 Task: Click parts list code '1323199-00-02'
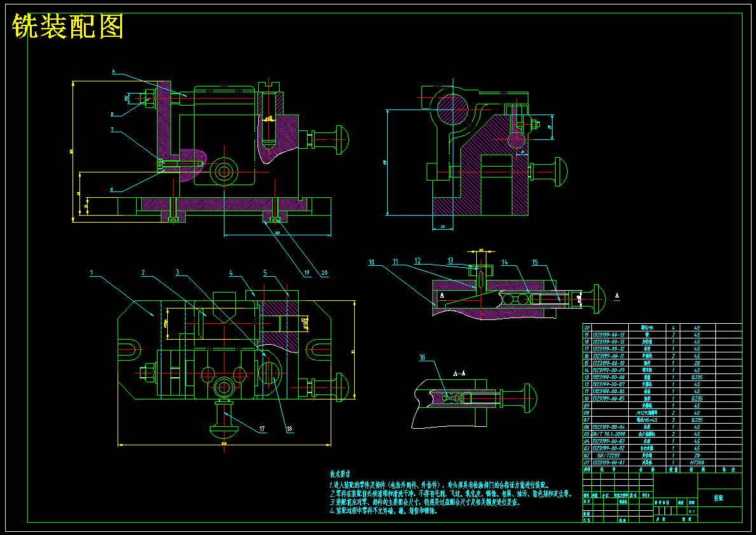(608, 448)
